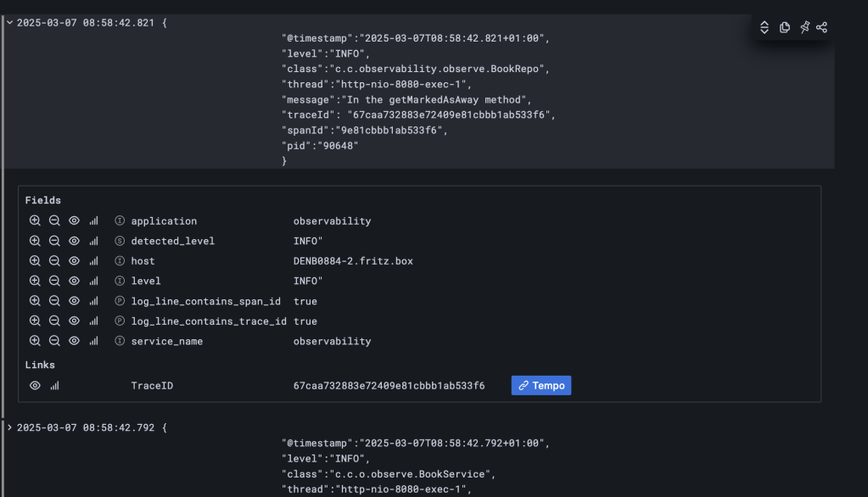Open ad-hoc statistics for detected_level field
This screenshot has height=497, width=868.
94,241
